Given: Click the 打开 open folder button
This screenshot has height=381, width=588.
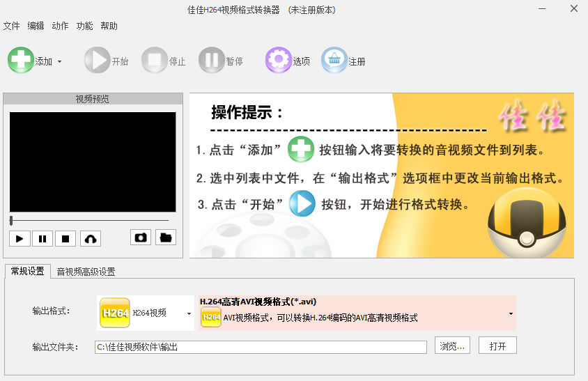Looking at the screenshot, I should (497, 345).
